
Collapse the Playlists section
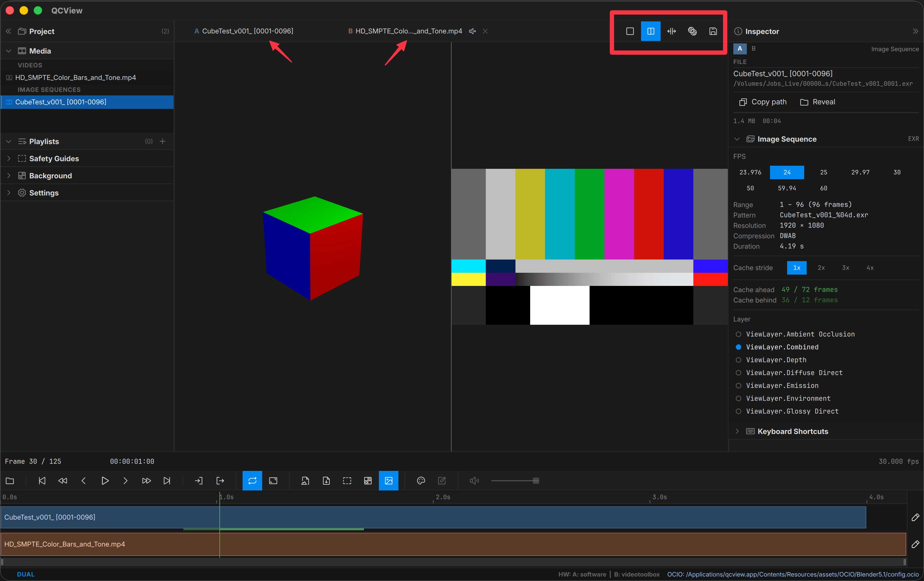click(9, 141)
